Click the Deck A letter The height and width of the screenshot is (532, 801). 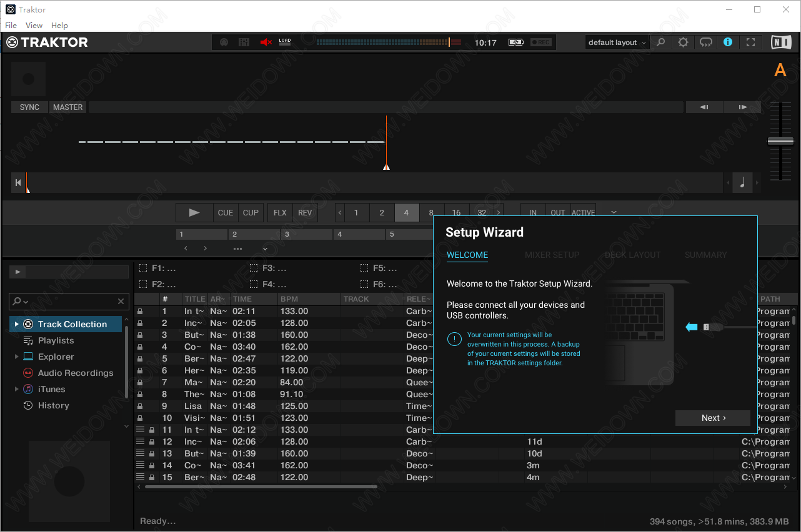pyautogui.click(x=780, y=70)
